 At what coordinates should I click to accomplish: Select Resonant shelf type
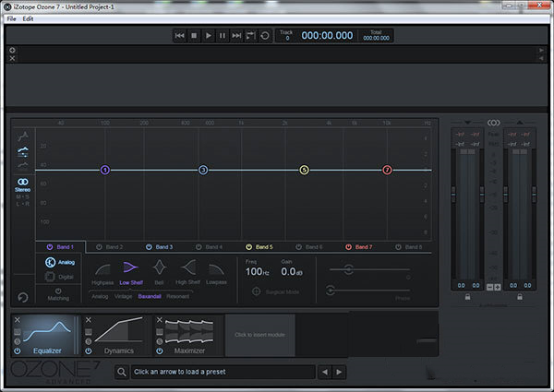(177, 296)
